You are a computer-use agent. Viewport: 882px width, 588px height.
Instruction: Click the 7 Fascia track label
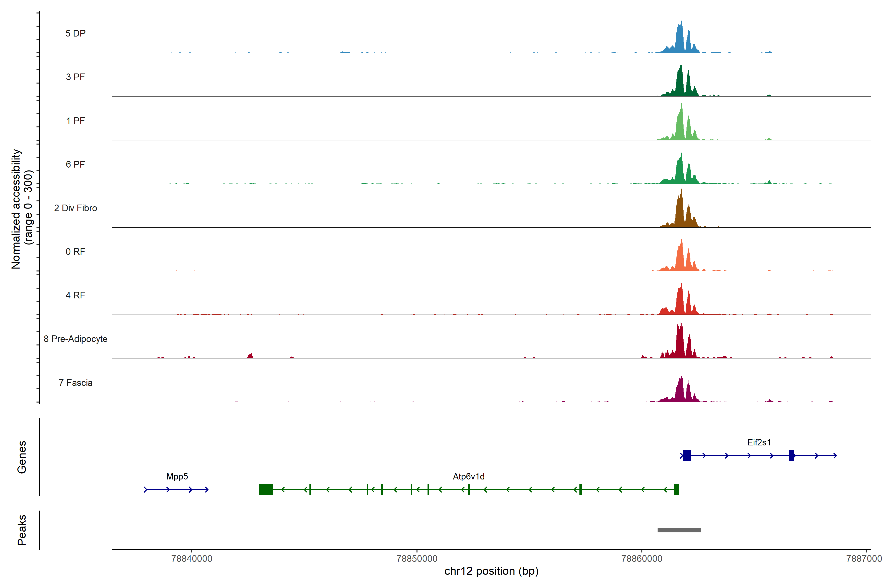tap(75, 382)
